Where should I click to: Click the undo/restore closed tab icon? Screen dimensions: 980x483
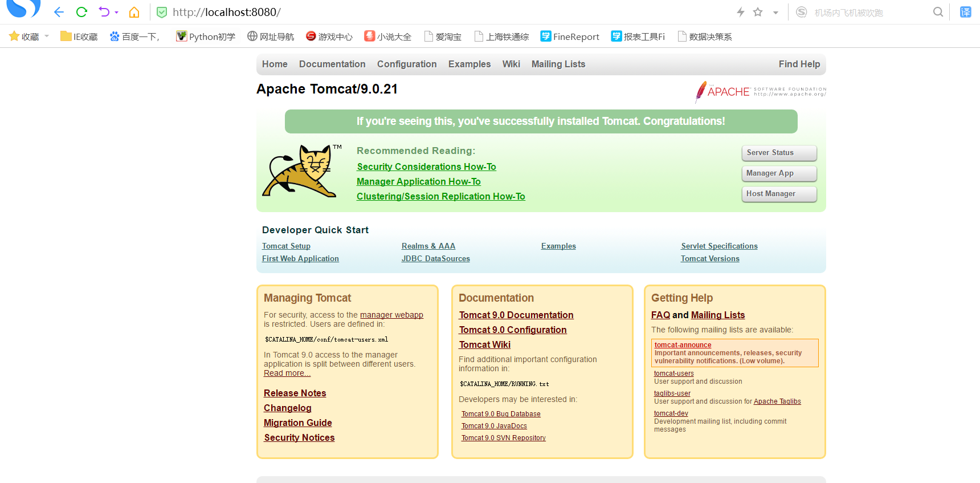point(104,12)
